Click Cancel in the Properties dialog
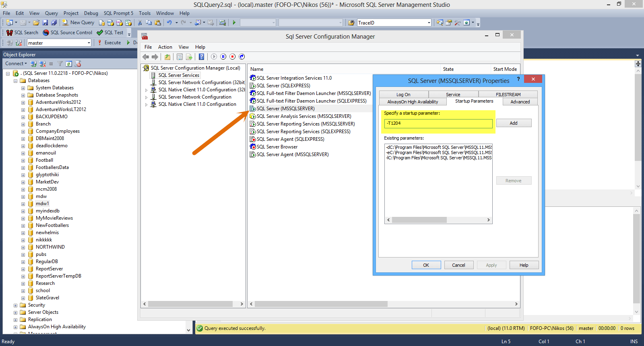The width and height of the screenshot is (644, 346). pos(458,265)
